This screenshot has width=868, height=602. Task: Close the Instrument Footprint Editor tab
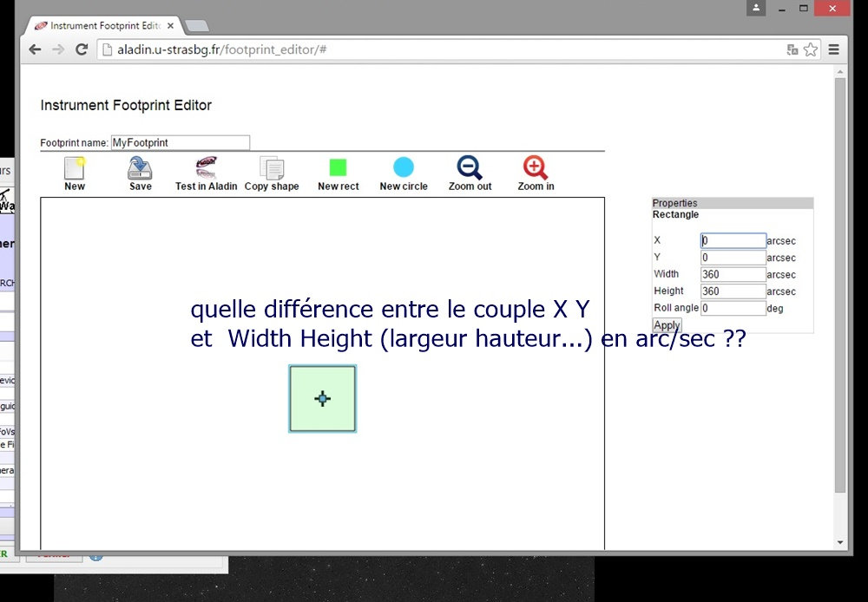170,25
